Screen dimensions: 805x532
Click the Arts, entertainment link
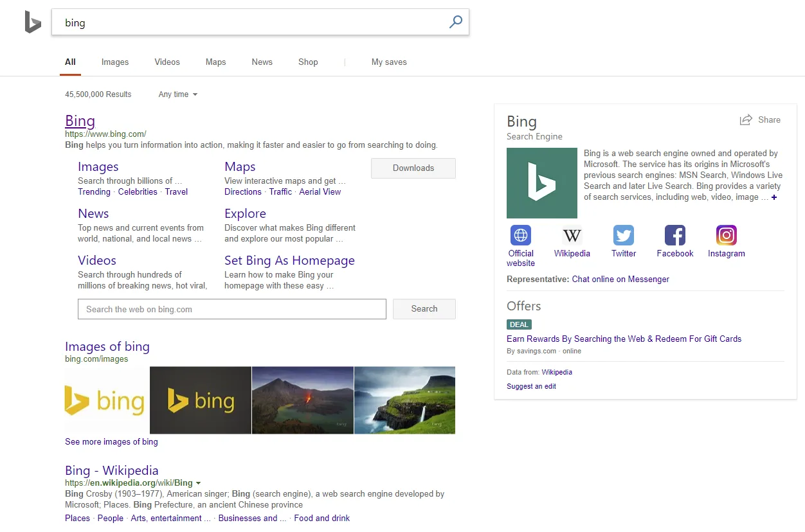[x=171, y=519]
